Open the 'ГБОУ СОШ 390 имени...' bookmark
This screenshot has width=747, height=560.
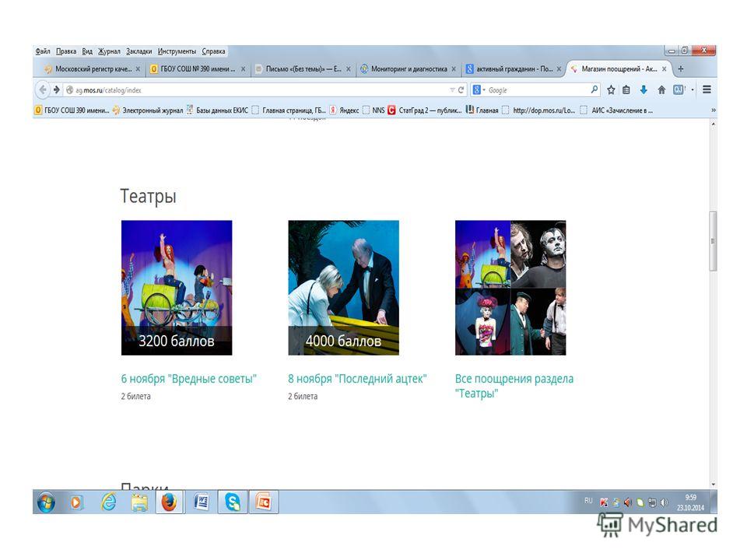(x=72, y=110)
